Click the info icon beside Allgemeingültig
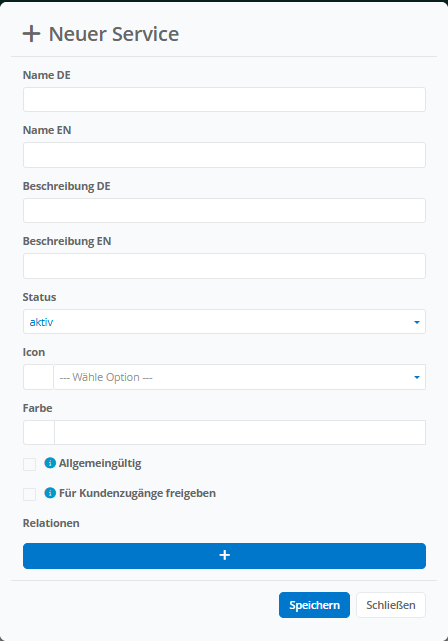Viewport: 448px width, 641px height. coord(50,463)
